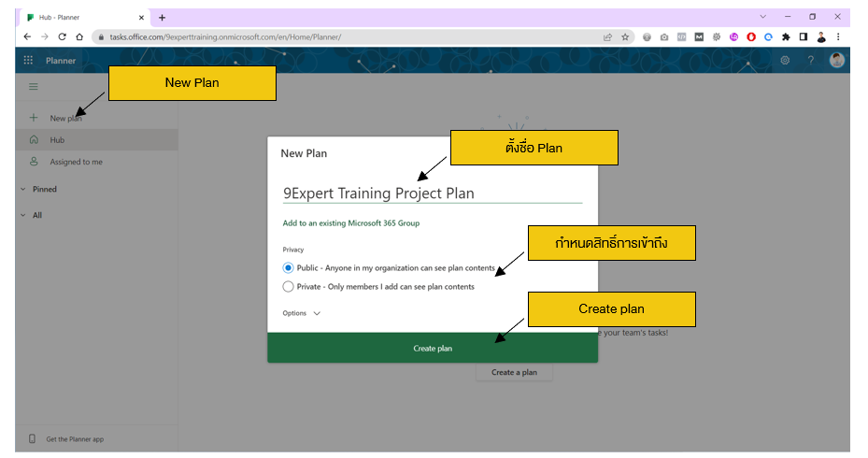The height and width of the screenshot is (458, 868).
Task: Open browser extensions puzzle icon
Action: pyautogui.click(x=786, y=36)
